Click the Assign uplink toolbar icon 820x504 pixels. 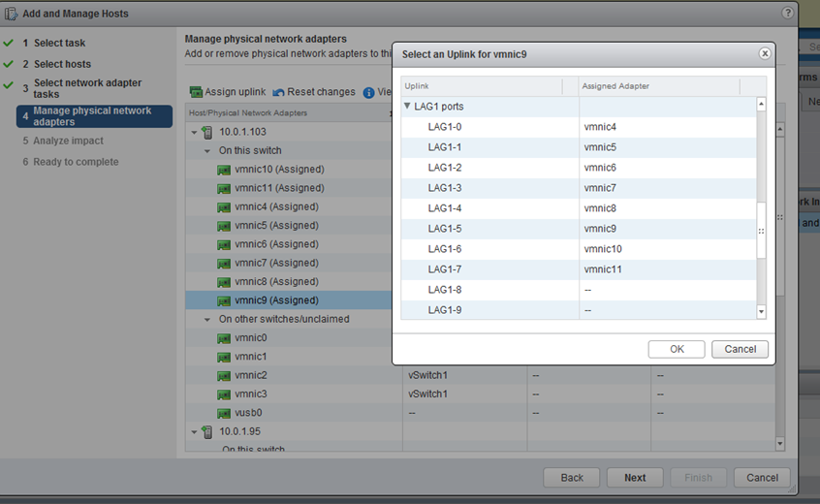(196, 92)
